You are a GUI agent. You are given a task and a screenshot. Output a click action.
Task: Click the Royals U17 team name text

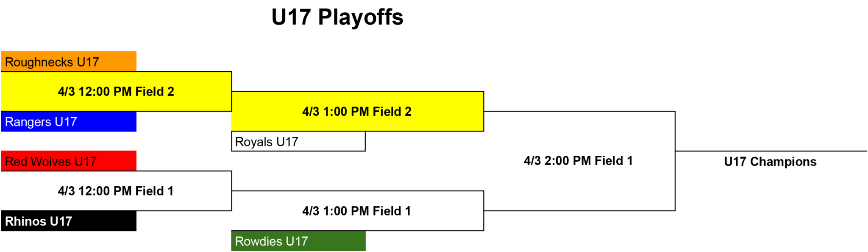pyautogui.click(x=267, y=142)
